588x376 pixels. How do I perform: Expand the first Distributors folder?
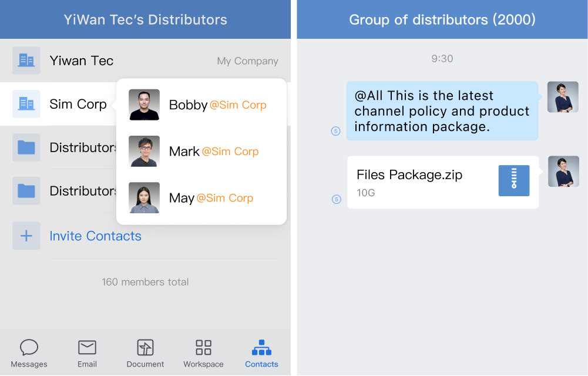[x=58, y=147]
